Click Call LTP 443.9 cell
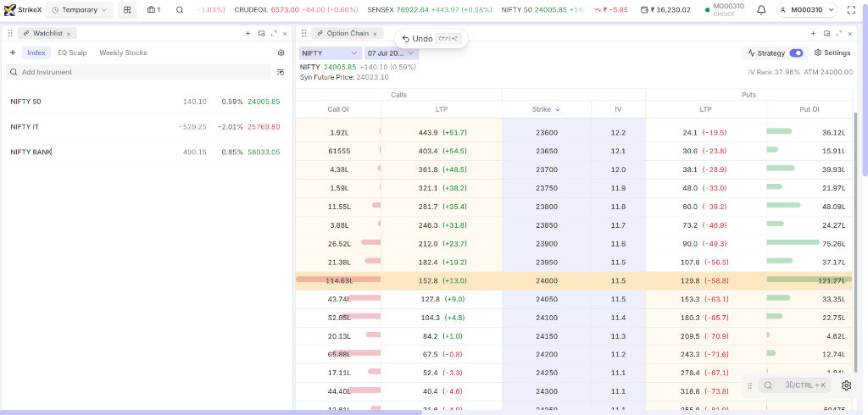The width and height of the screenshot is (868, 415). click(441, 133)
